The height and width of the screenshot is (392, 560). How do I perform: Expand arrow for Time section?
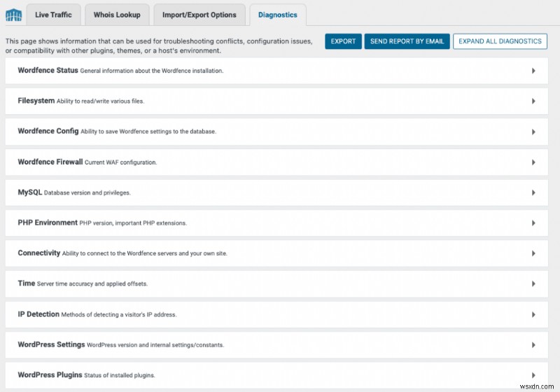pos(533,283)
